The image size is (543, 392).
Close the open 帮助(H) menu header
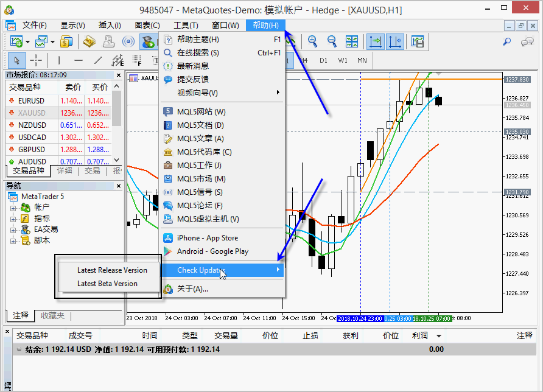[x=265, y=26]
